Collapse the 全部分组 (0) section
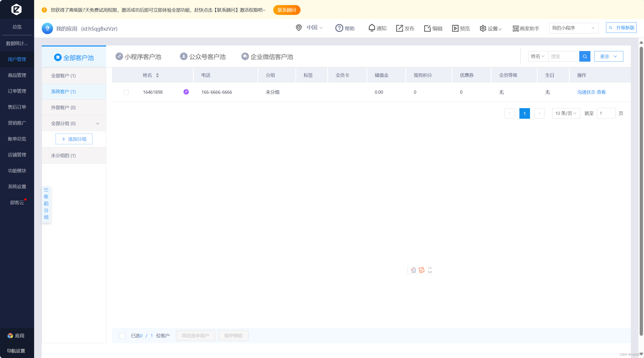Viewport: 644px width, 358px height. point(98,124)
